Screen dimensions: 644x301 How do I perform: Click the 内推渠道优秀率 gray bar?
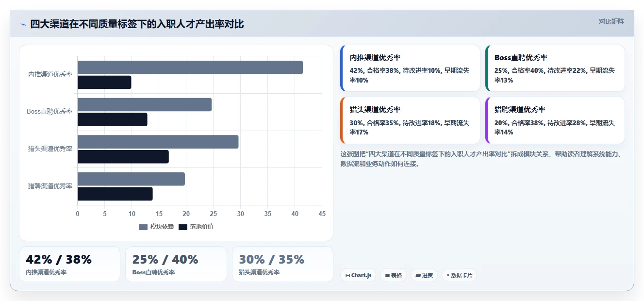pyautogui.click(x=190, y=67)
